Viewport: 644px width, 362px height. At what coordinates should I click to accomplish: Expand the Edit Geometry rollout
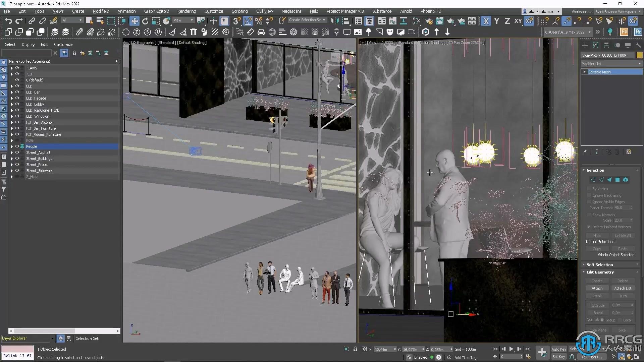point(600,272)
